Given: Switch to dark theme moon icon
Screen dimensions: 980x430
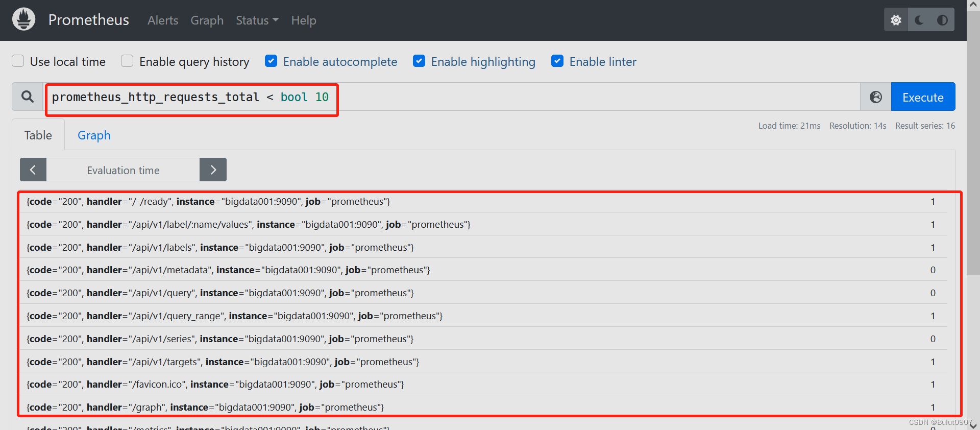Looking at the screenshot, I should (919, 20).
